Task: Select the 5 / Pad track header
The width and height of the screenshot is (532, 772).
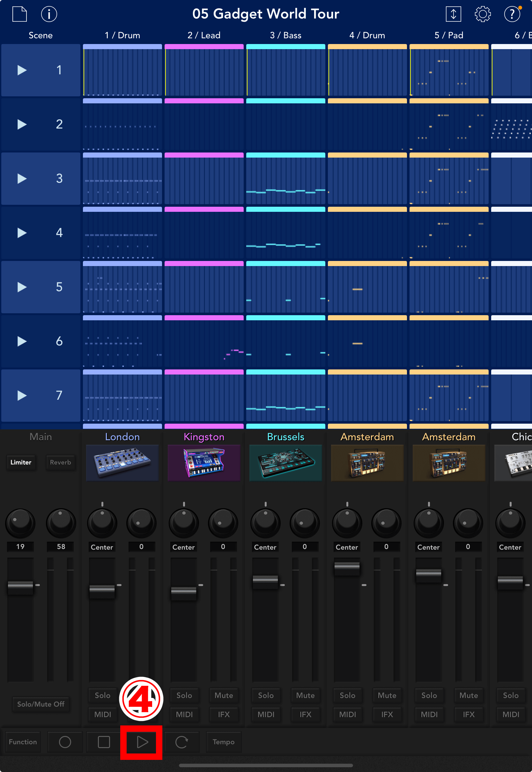Action: pyautogui.click(x=449, y=35)
